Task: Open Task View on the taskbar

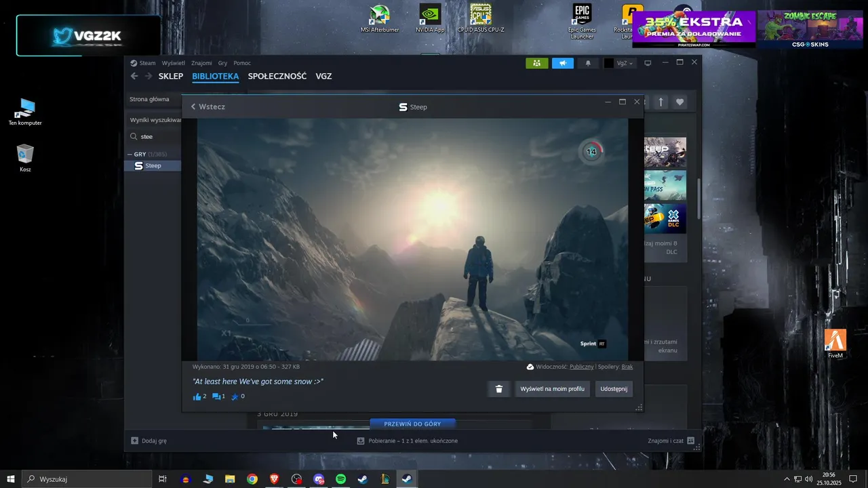Action: tap(163, 479)
